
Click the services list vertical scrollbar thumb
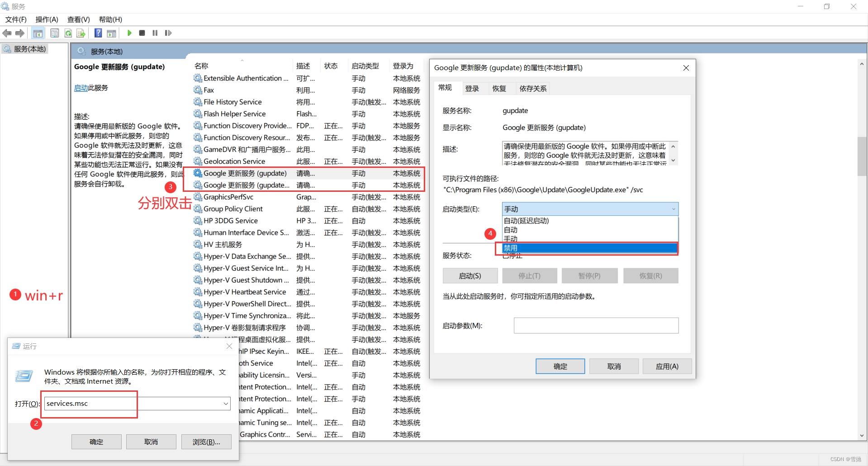tap(862, 156)
